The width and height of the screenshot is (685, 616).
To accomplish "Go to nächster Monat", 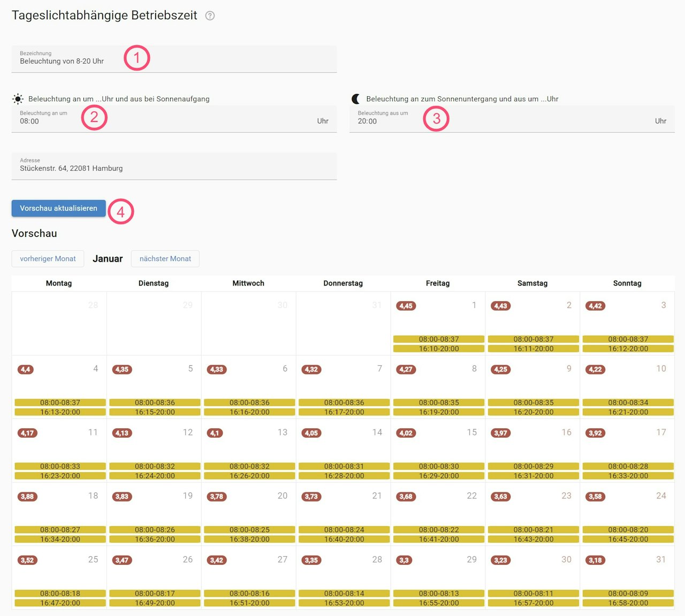I will click(x=165, y=259).
